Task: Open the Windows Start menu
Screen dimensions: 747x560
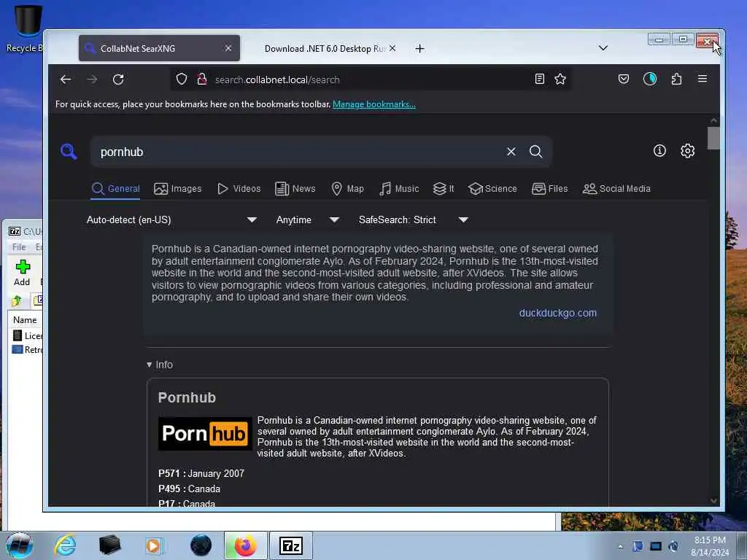Action: click(20, 545)
